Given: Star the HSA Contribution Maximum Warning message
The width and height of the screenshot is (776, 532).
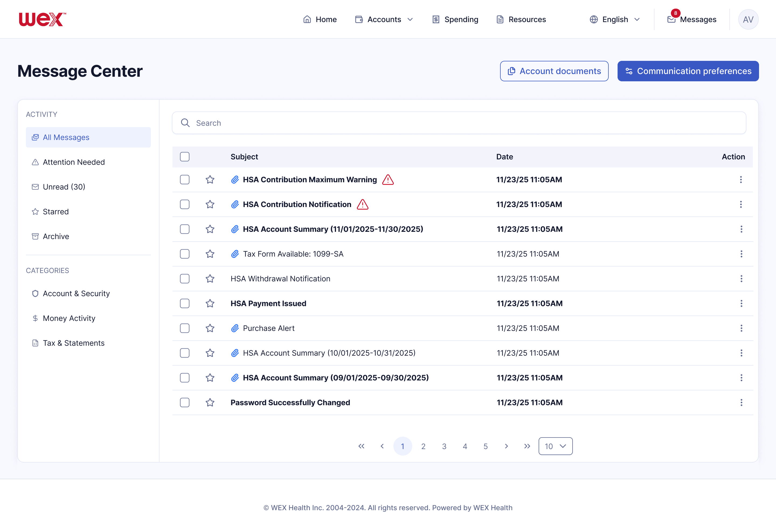Looking at the screenshot, I should coord(210,180).
